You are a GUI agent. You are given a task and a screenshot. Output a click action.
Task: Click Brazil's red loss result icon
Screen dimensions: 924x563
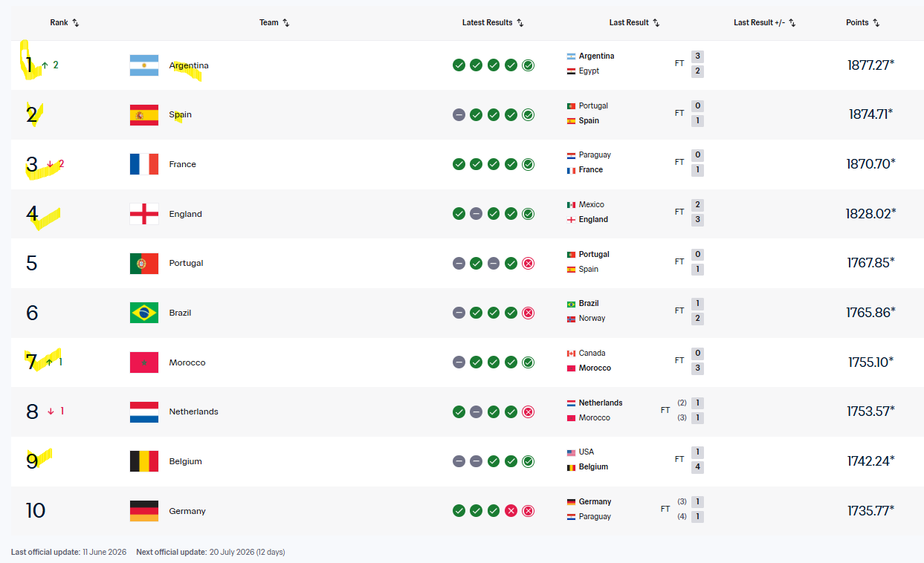click(529, 313)
